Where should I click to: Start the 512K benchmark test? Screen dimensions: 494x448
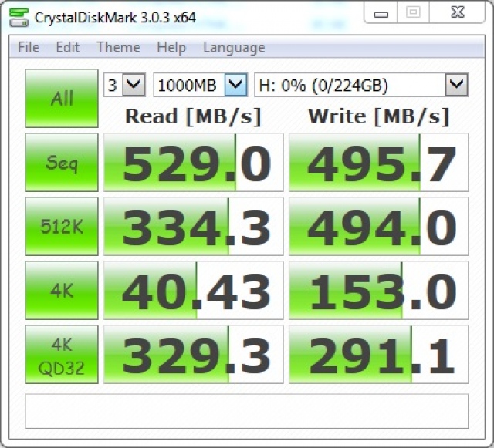click(x=62, y=227)
